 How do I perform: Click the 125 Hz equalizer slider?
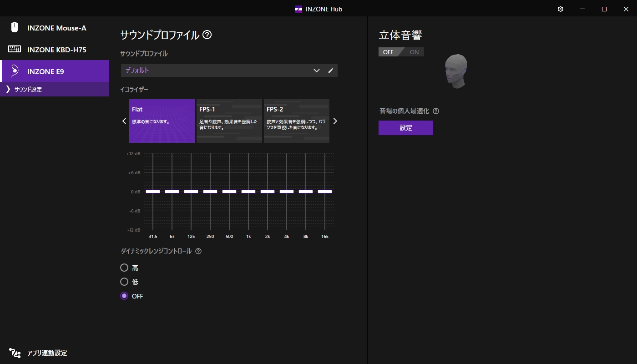point(191,192)
